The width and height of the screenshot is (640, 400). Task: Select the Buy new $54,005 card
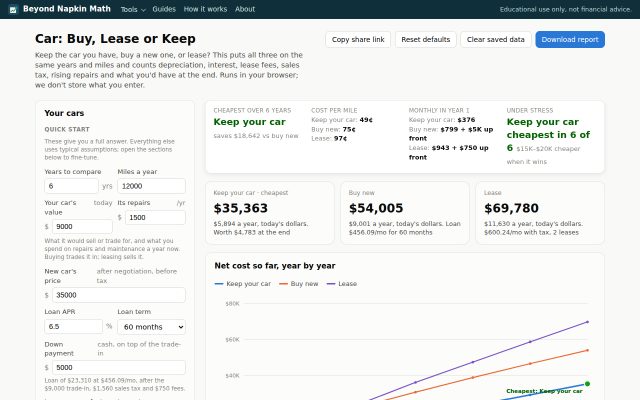point(405,213)
